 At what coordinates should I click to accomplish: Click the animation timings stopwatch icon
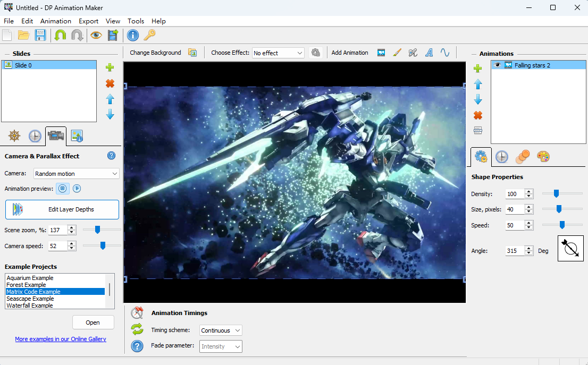coord(137,313)
